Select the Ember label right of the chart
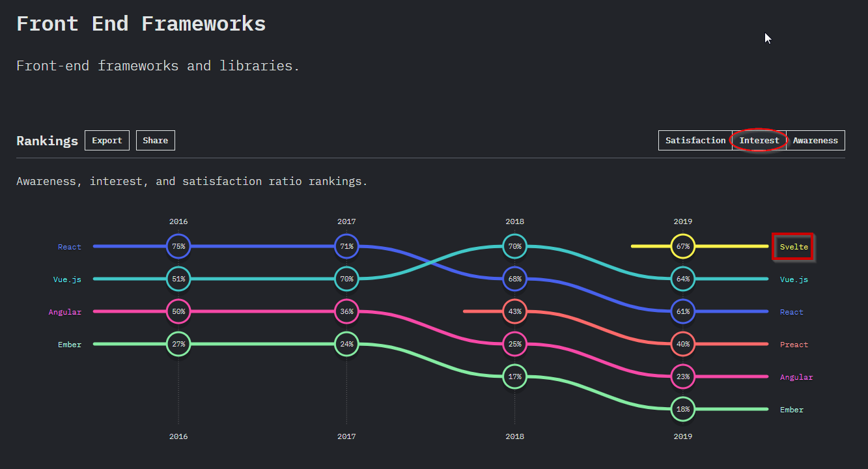Image resolution: width=868 pixels, height=469 pixels. click(792, 410)
